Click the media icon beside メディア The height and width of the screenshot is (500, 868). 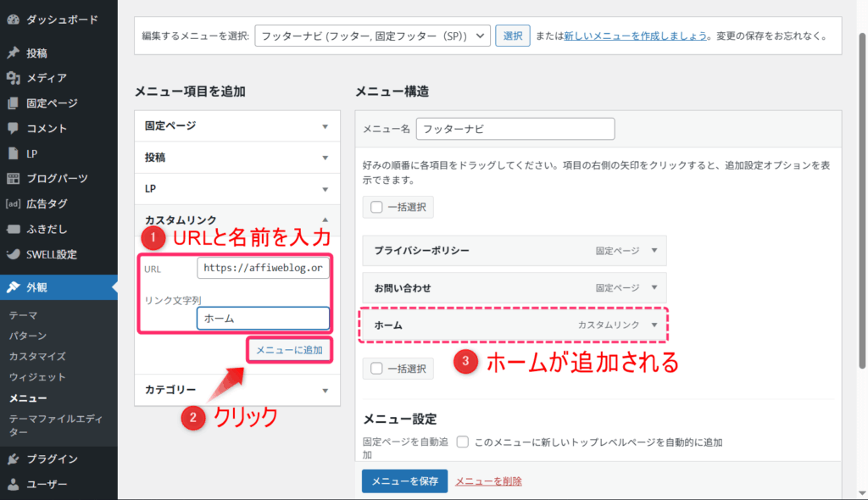coord(14,78)
